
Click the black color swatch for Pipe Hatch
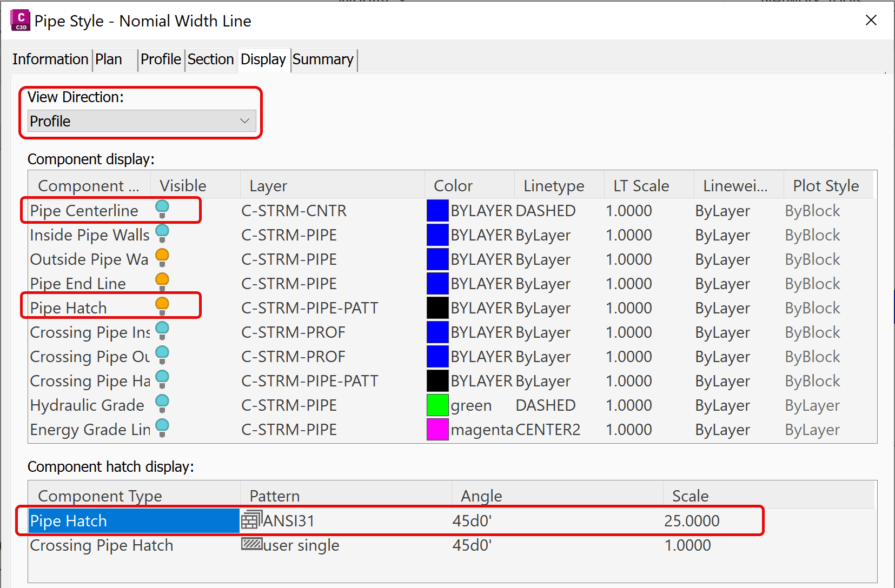437,308
